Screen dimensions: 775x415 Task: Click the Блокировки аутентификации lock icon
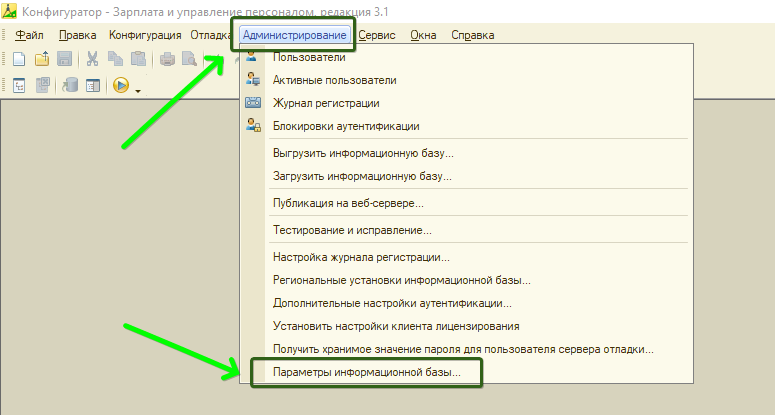(x=254, y=125)
